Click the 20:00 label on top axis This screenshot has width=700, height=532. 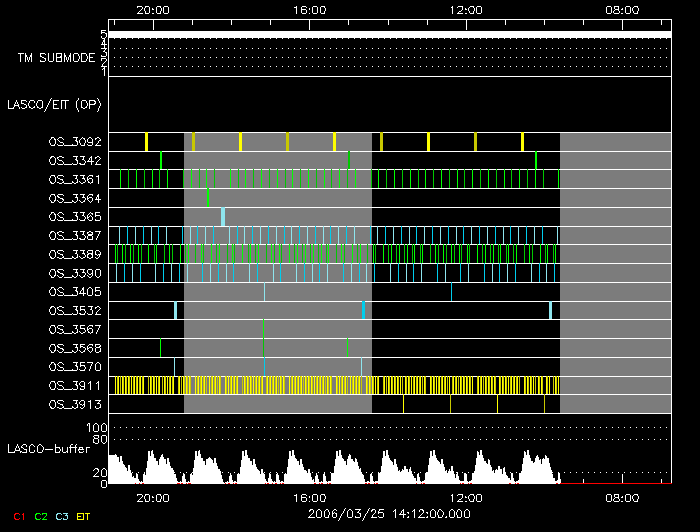point(152,9)
